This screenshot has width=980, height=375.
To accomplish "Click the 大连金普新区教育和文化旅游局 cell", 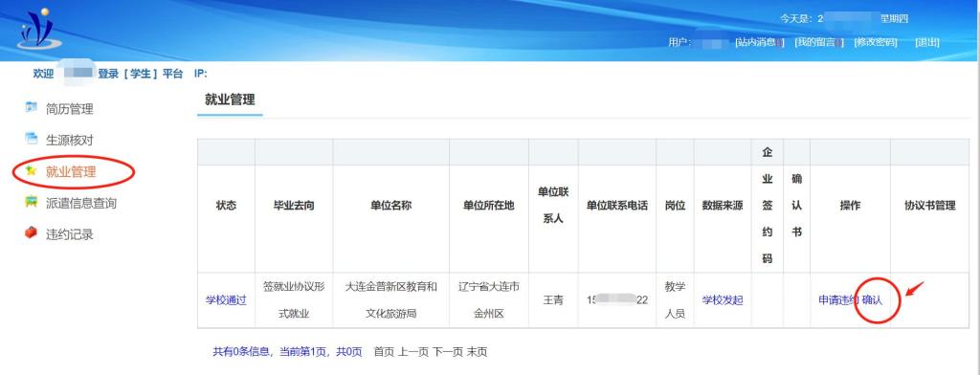I will coord(390,300).
